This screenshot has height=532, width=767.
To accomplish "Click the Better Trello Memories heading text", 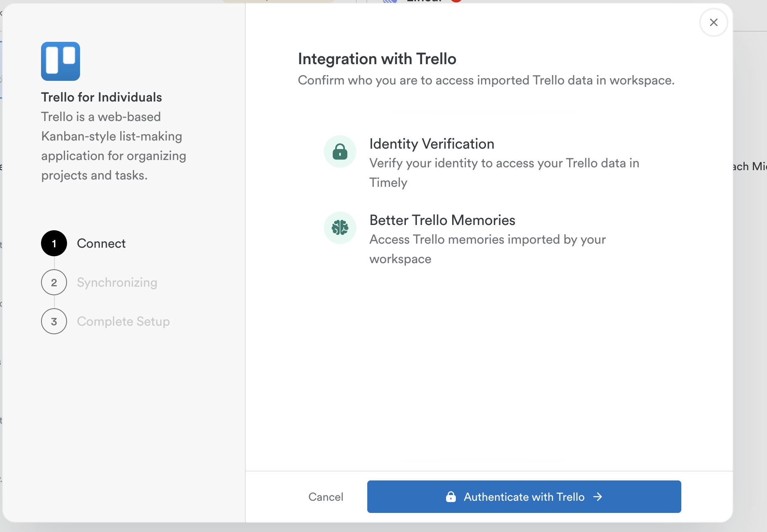I will [442, 220].
